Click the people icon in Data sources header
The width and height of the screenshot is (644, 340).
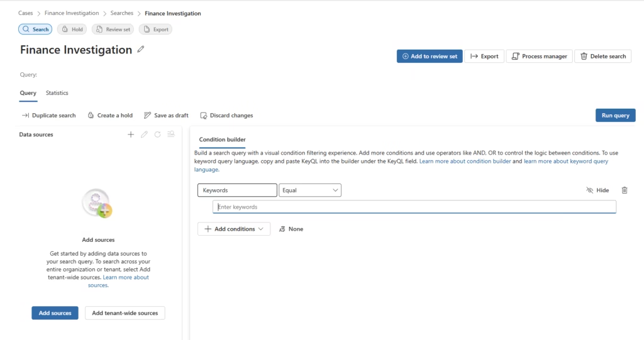coord(171,134)
